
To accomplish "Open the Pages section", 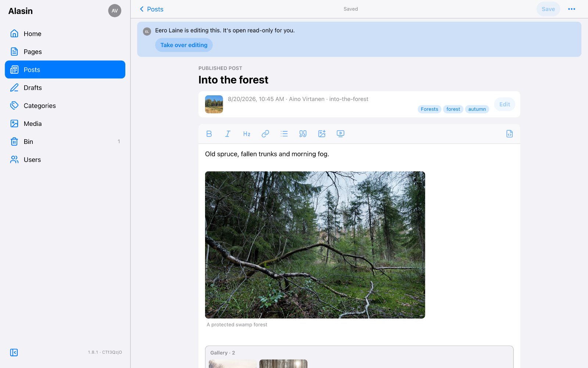I will pyautogui.click(x=65, y=52).
